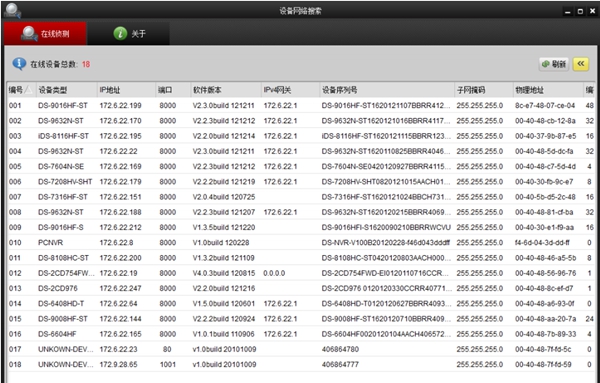Click the online device count 18
Image resolution: width=600 pixels, height=383 pixels.
point(86,64)
